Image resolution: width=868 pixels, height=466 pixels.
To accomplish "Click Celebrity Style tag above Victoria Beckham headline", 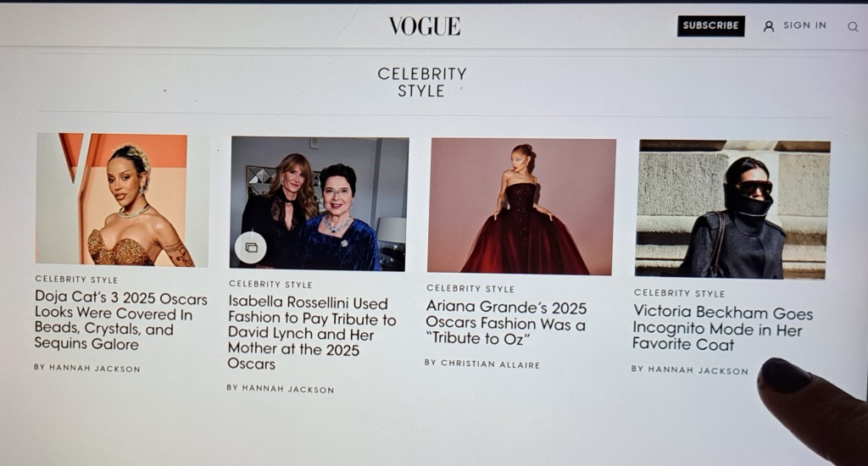I will tap(679, 293).
